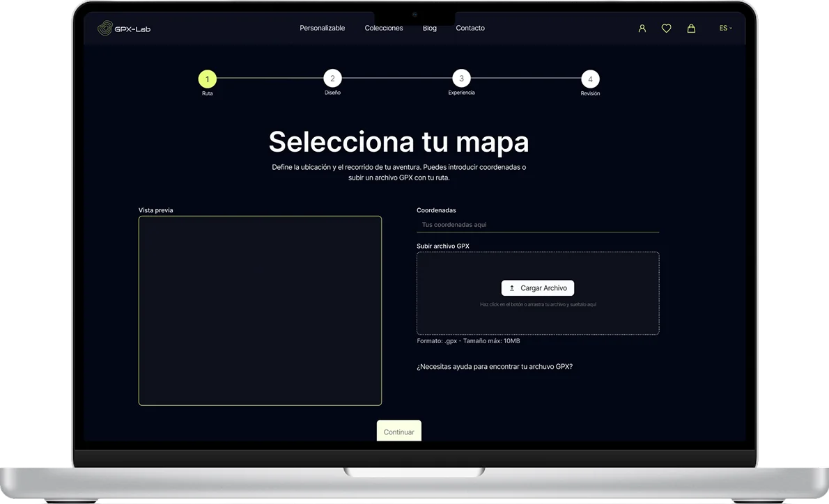Click the 'Subir archivo GPX' label
The image size is (829, 504).
[x=443, y=246]
